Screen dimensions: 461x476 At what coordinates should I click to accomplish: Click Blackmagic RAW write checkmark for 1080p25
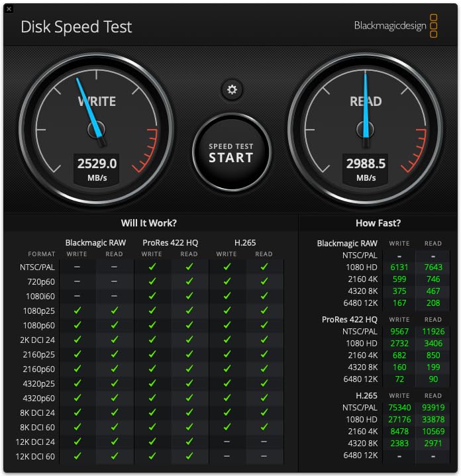coord(77,310)
